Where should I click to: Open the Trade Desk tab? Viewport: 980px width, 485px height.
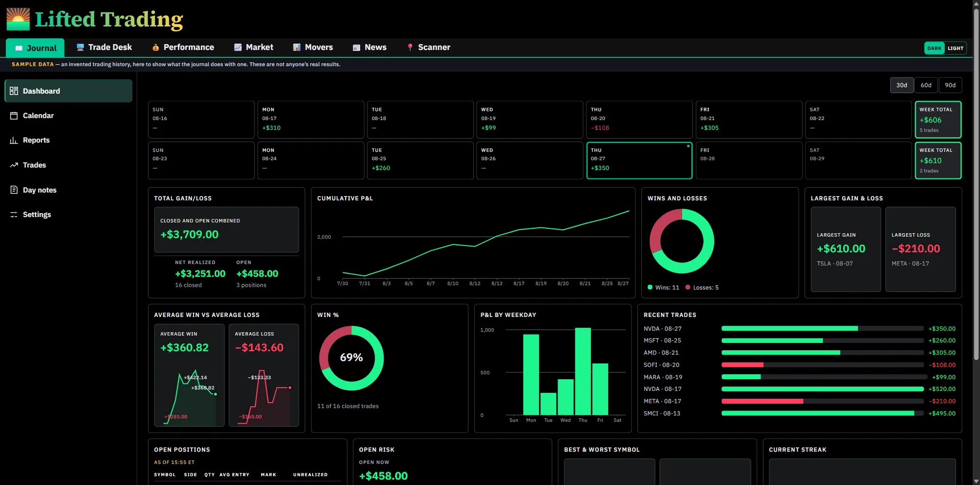click(x=104, y=48)
